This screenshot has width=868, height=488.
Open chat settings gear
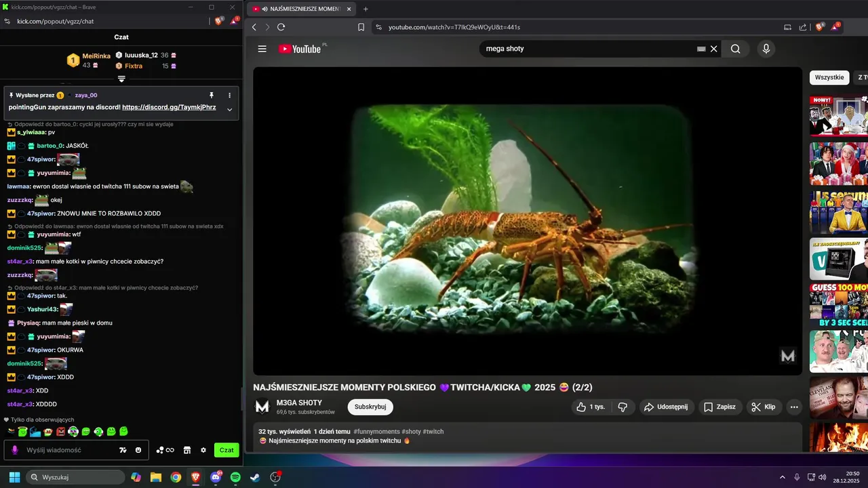(x=203, y=450)
